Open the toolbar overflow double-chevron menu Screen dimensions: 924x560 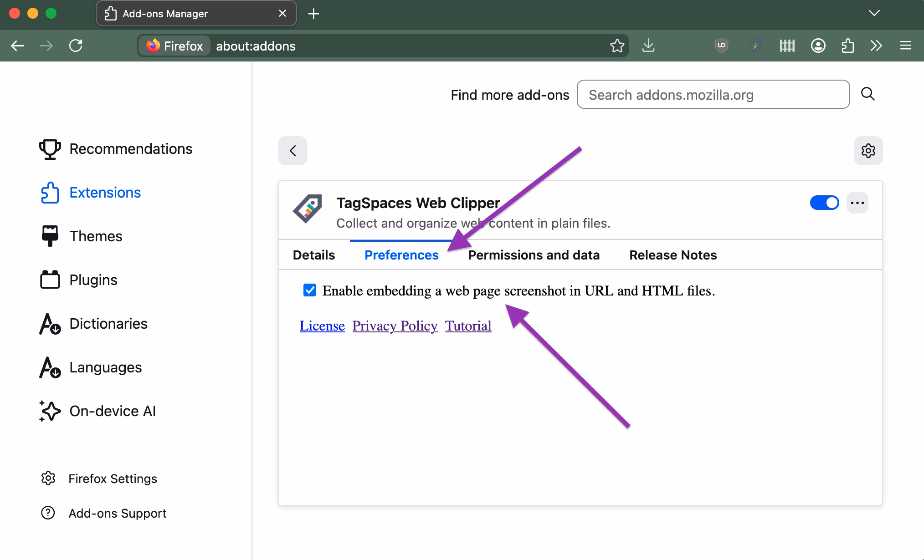(x=876, y=46)
